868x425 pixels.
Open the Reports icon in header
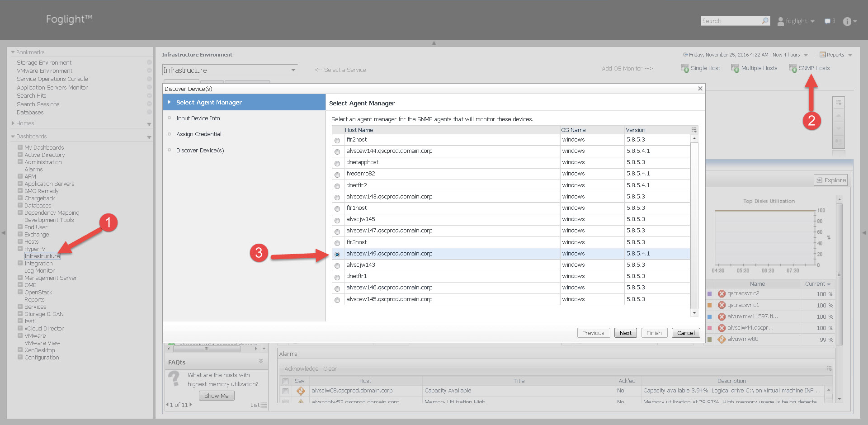tap(823, 55)
